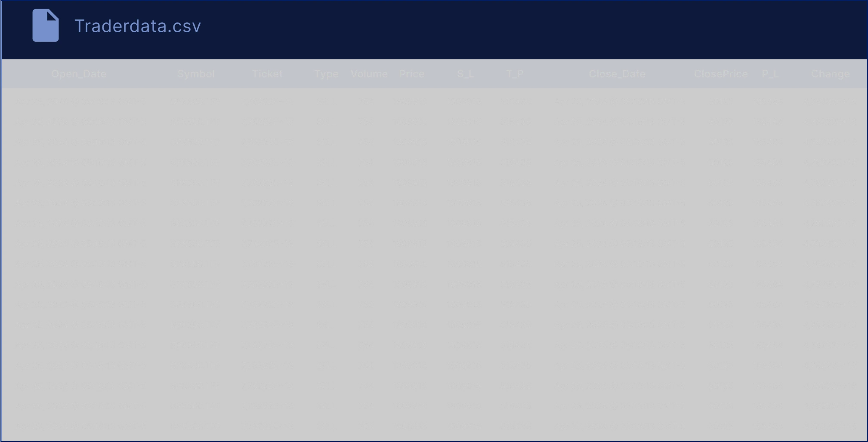This screenshot has height=442, width=868.
Task: Select the P_L column header
Action: (x=770, y=74)
